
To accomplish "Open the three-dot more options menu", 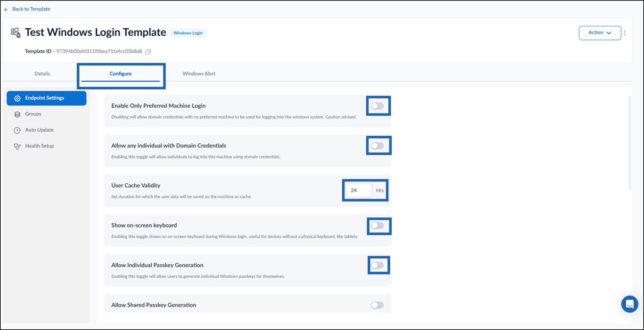I will click(625, 33).
